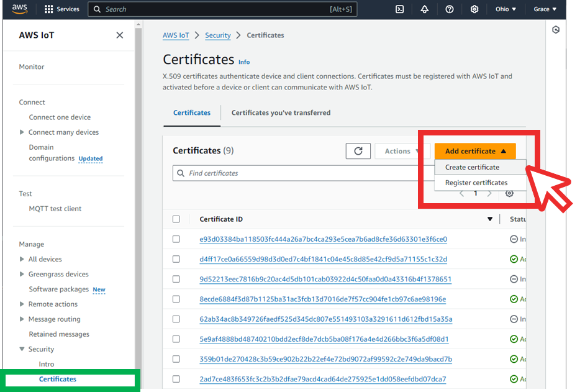Screen dimensions: 585x392
Task: Go to previous page of certificates
Action: coord(462,193)
